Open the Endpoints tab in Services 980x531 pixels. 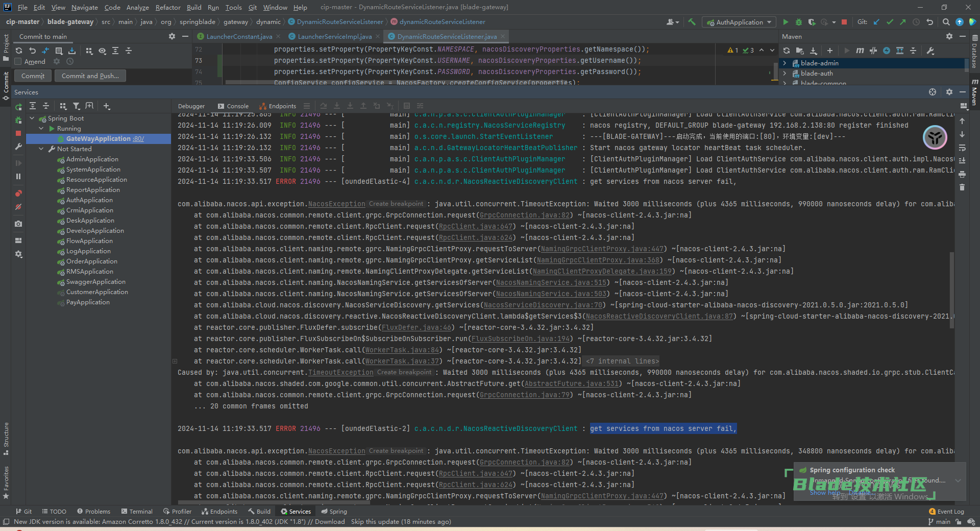click(278, 106)
